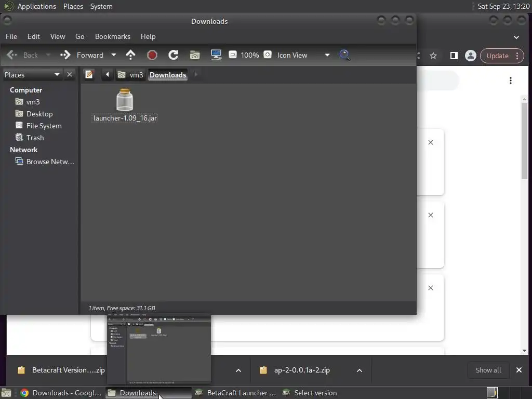Image resolution: width=532 pixels, height=399 pixels.
Task: Open the Edit menu
Action: [x=34, y=36]
